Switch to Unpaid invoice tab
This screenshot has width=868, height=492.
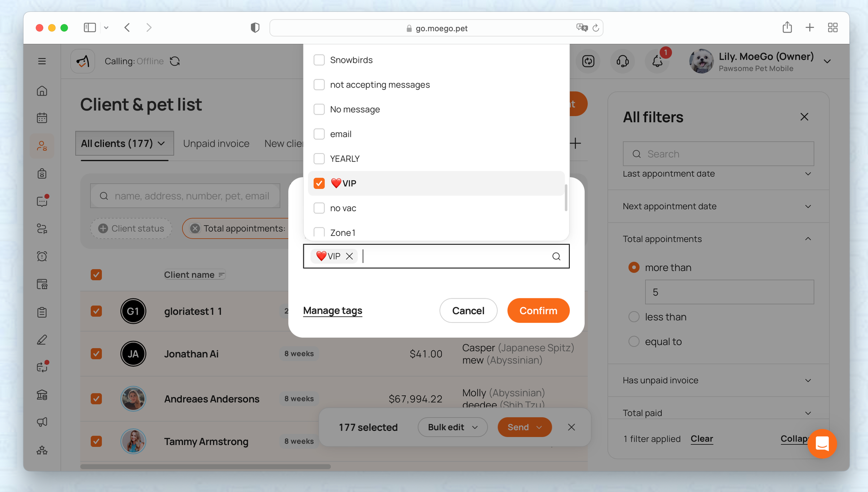(216, 144)
